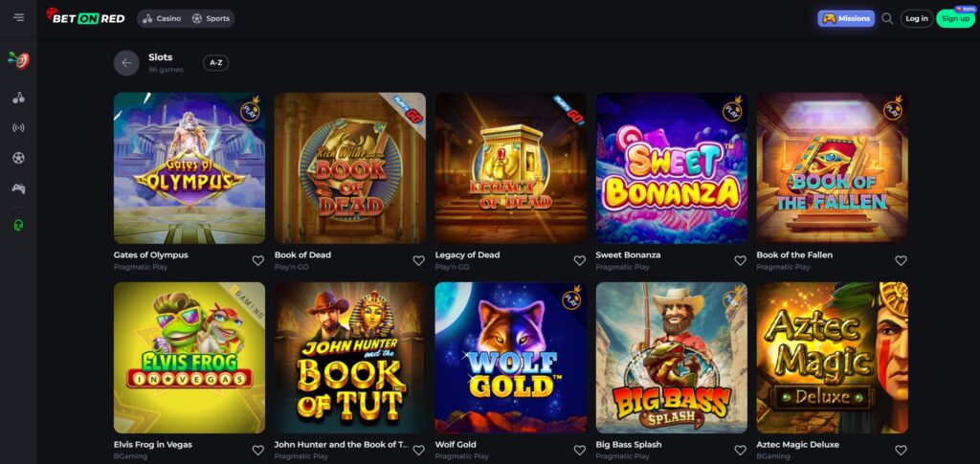Select the live broadcast sidebar icon
The width and height of the screenshot is (980, 464).
coord(19,128)
